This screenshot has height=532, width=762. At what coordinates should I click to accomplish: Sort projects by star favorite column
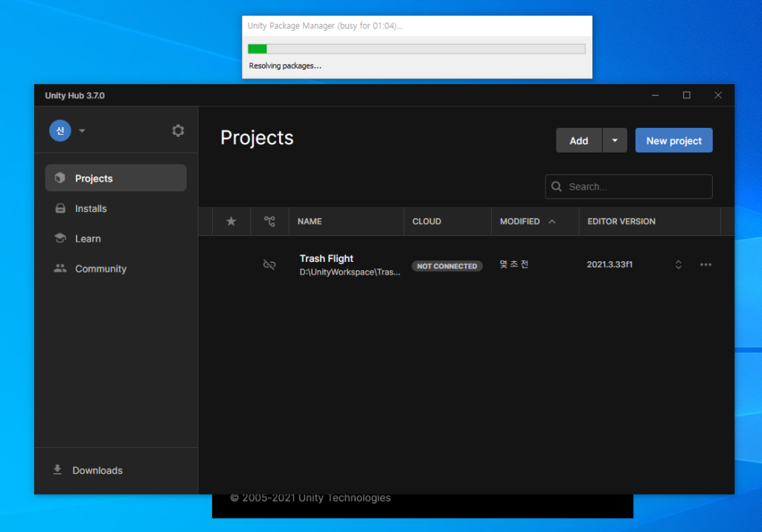231,222
